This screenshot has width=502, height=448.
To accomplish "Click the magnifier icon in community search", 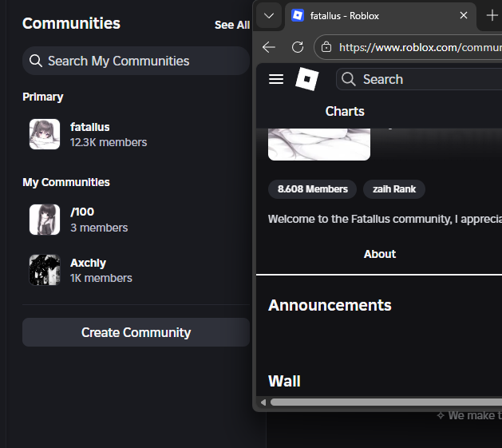I will [36, 61].
